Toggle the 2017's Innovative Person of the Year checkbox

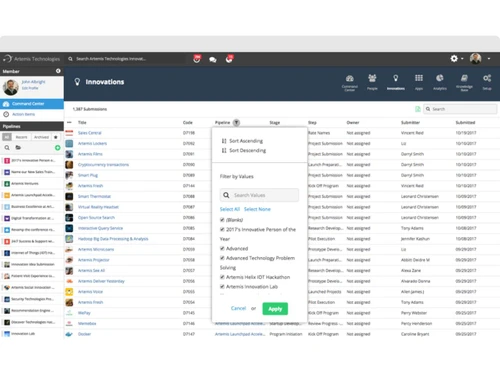point(222,229)
